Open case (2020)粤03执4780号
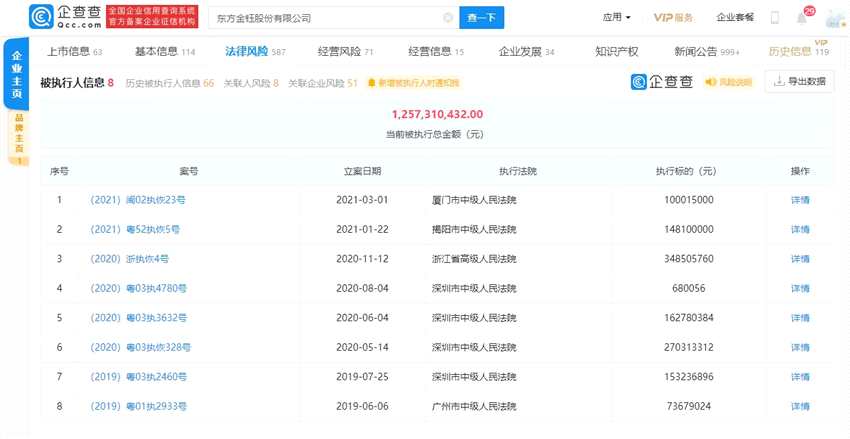Viewport: 850px width, 439px height. pos(138,288)
